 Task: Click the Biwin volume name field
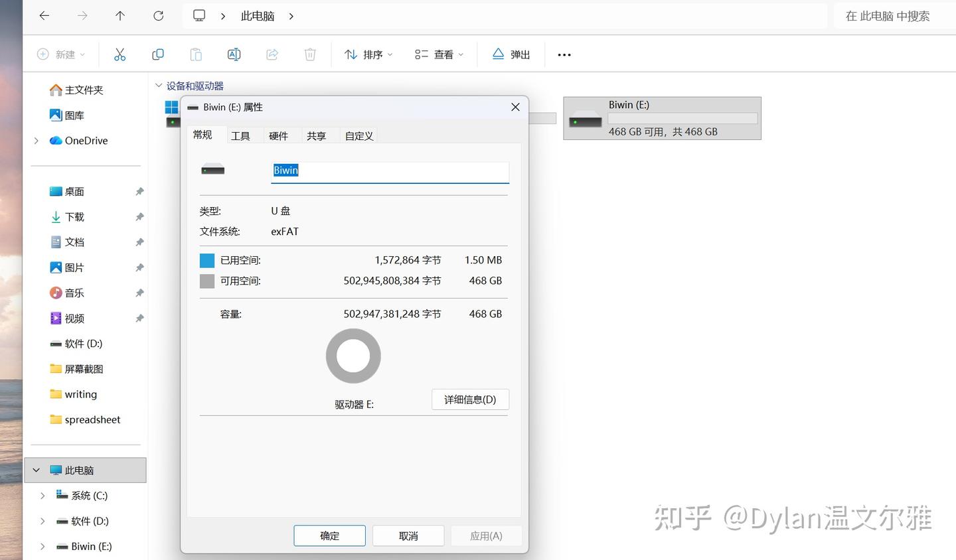click(x=390, y=171)
